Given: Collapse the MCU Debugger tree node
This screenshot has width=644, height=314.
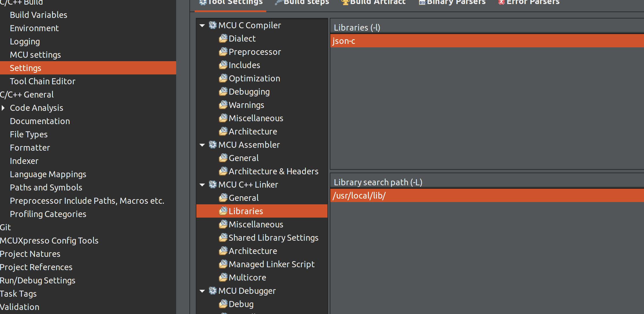Looking at the screenshot, I should pos(202,291).
